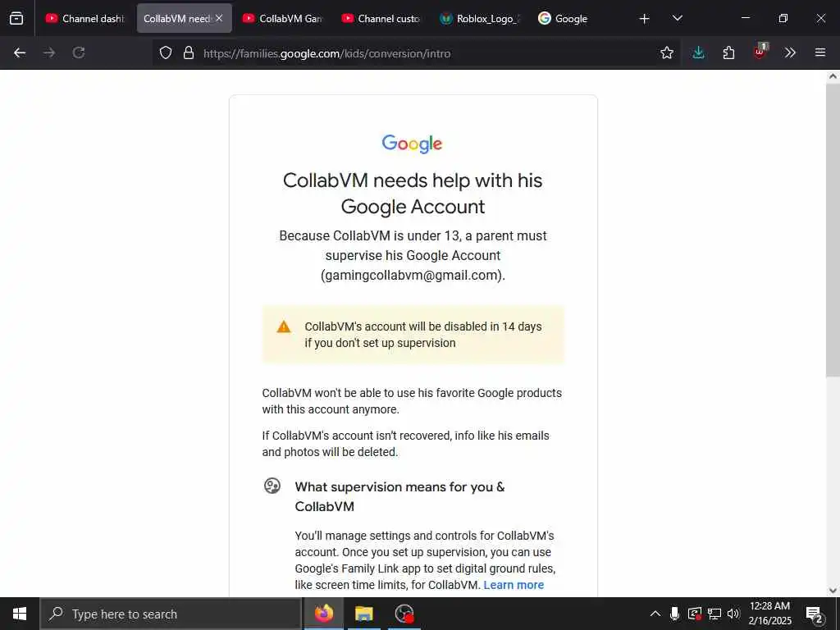Click the forward navigation arrow
The image size is (840, 630).
coord(49,52)
